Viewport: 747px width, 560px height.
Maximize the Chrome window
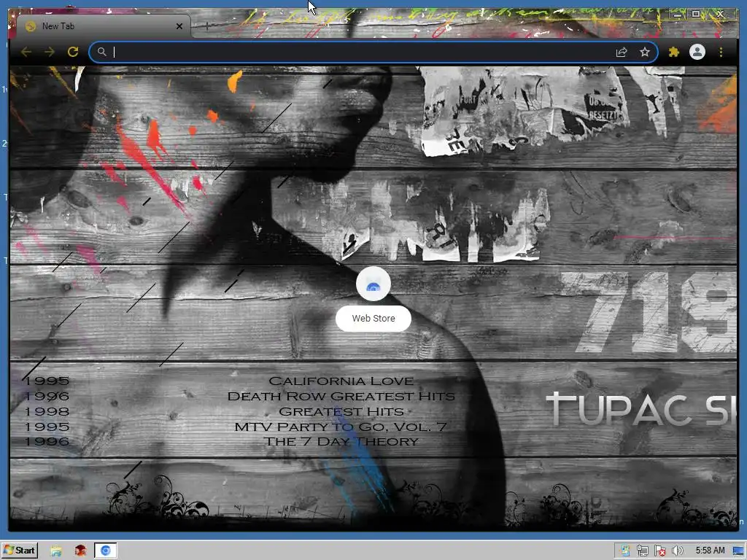pyautogui.click(x=696, y=15)
